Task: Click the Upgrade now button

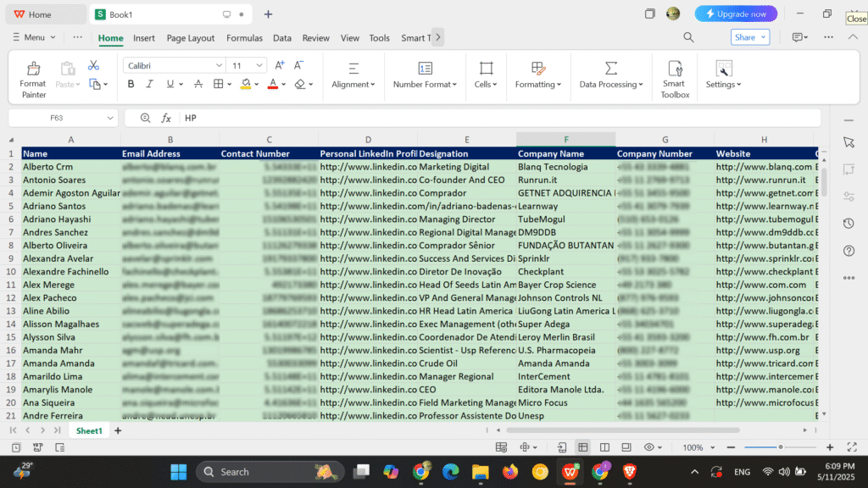Action: click(x=736, y=14)
